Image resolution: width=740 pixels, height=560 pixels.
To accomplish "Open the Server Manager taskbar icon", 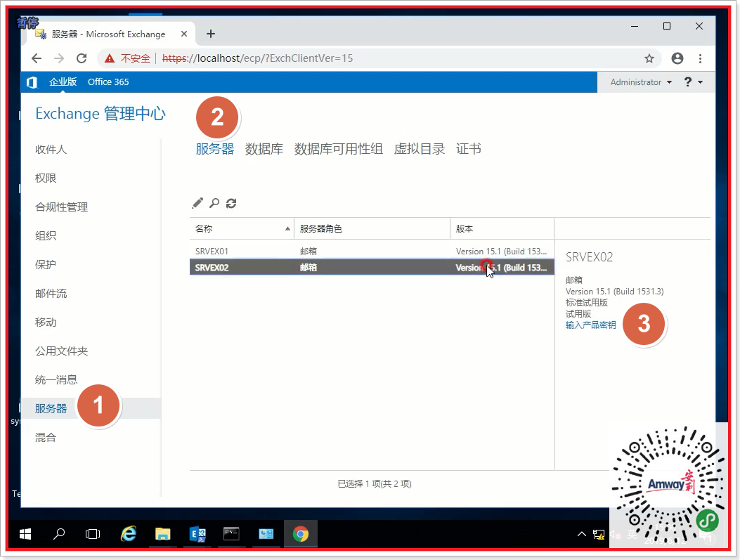I will [x=266, y=534].
